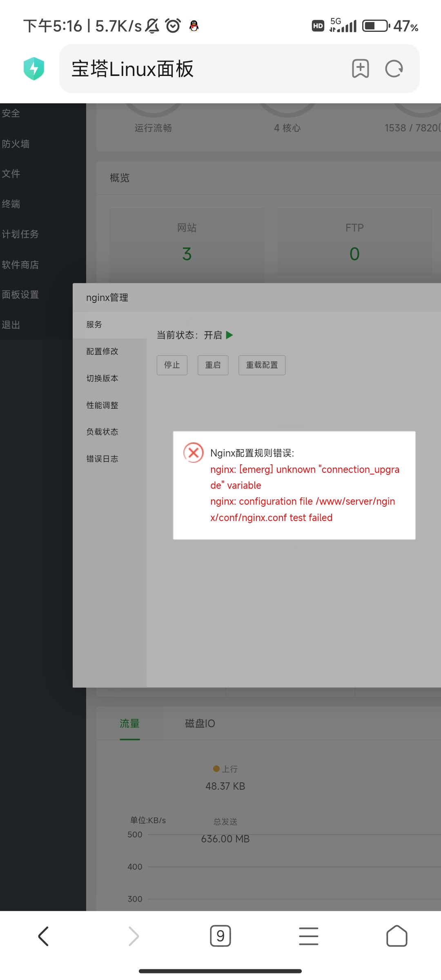441x980 pixels.
Task: Click the 636.00 MB total sent value
Action: click(x=225, y=839)
